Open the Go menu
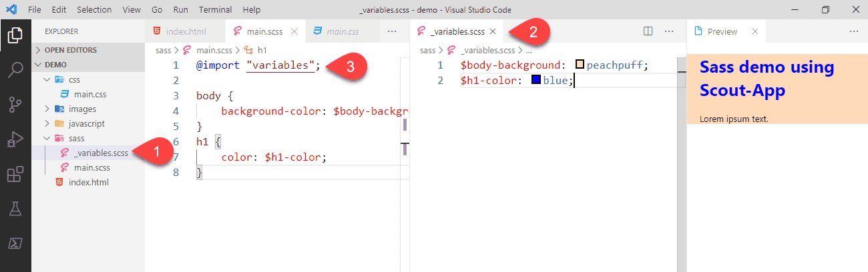868x272 pixels. click(157, 10)
